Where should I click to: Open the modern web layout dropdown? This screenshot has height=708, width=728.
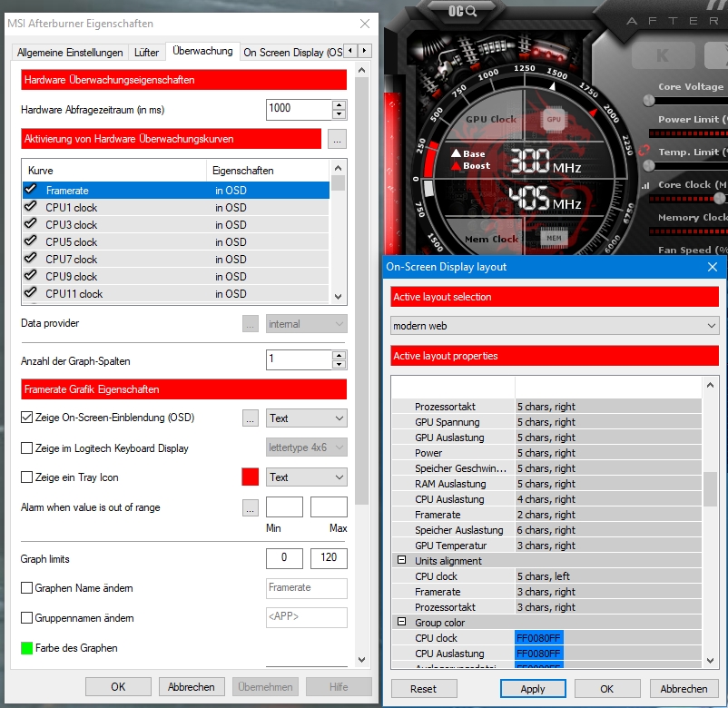[x=555, y=326]
